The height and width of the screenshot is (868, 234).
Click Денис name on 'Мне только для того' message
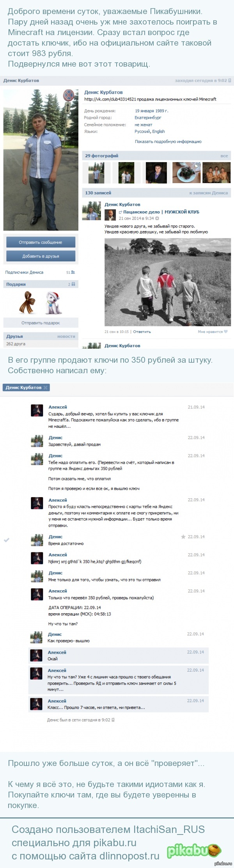[55, 573]
